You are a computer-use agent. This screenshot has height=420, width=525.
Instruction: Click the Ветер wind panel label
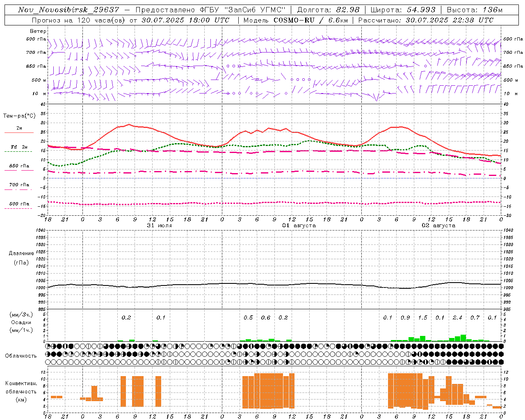click(38, 31)
